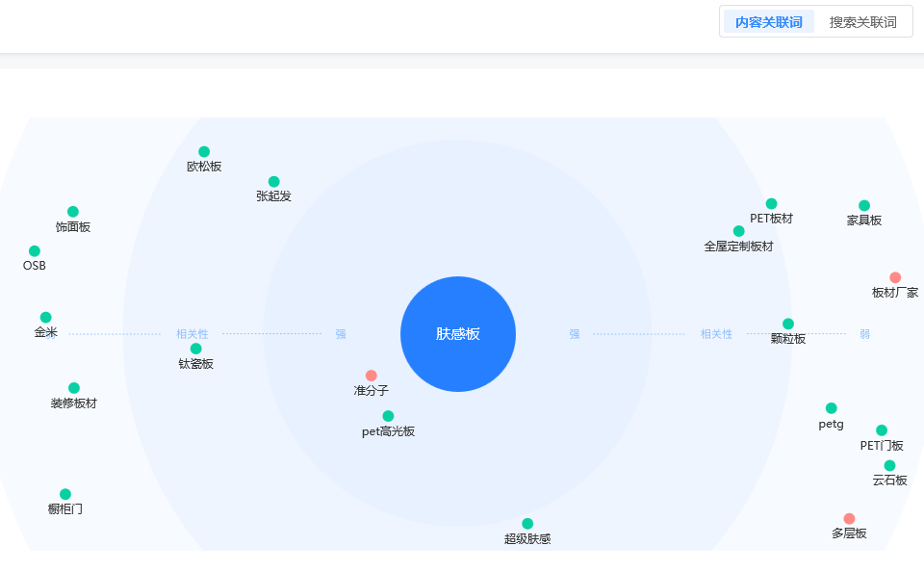
Task: Select the green dot above 金米
Action: pos(45,317)
